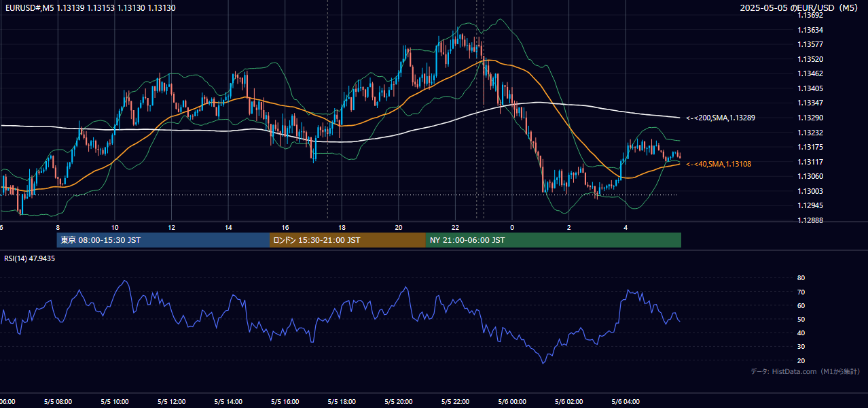Image resolution: width=868 pixels, height=408 pixels.
Task: Click price axis value 1.13405
Action: point(811,88)
